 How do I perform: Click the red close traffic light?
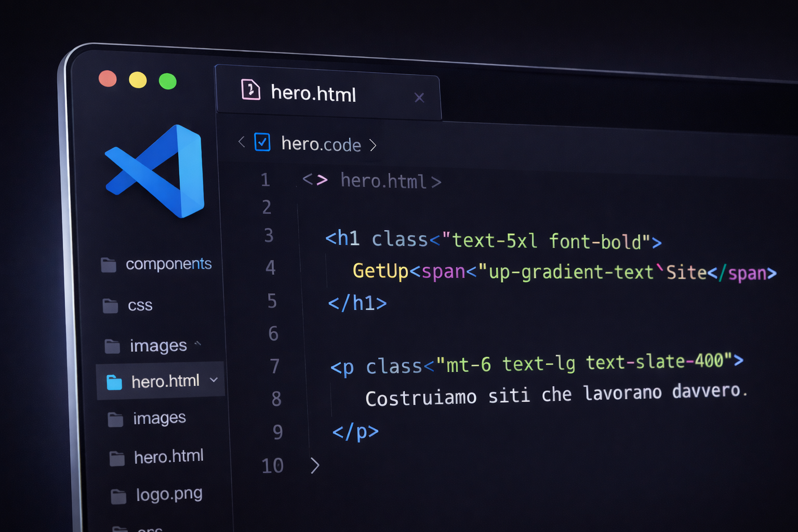click(108, 79)
